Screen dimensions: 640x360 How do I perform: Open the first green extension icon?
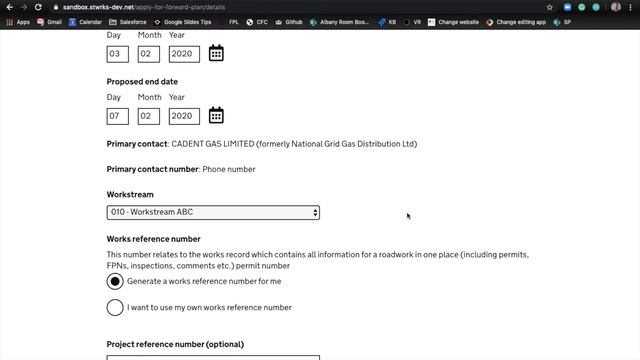582,7
